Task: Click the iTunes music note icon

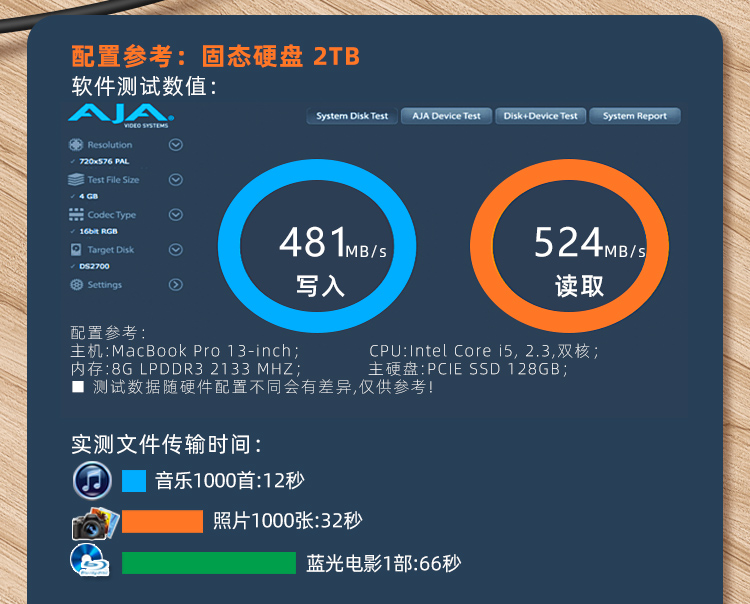Action: click(x=92, y=481)
